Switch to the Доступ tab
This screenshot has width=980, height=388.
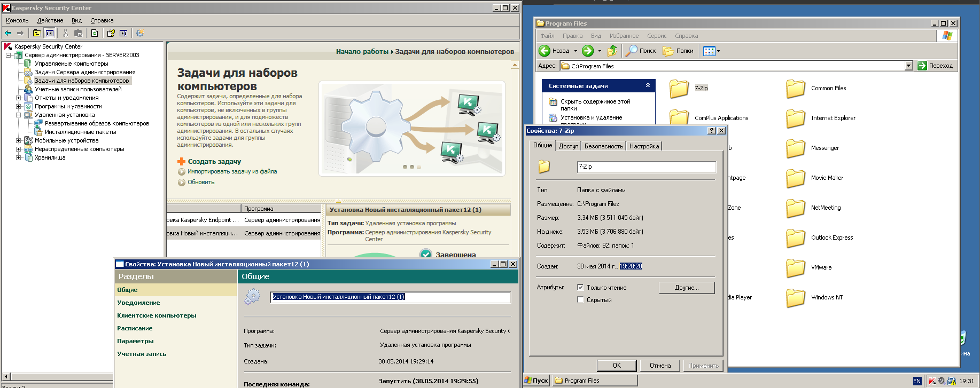(x=569, y=146)
